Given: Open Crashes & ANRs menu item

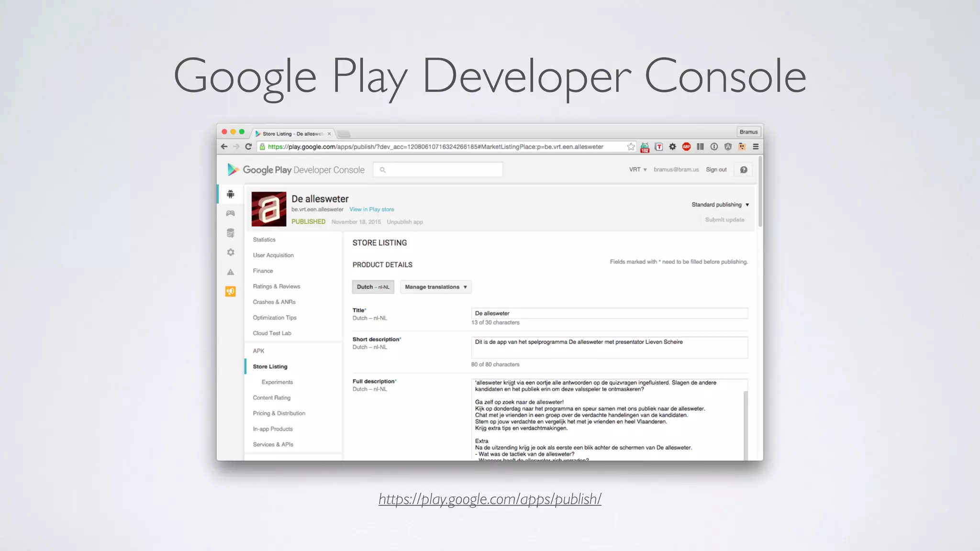Looking at the screenshot, I should [x=274, y=302].
